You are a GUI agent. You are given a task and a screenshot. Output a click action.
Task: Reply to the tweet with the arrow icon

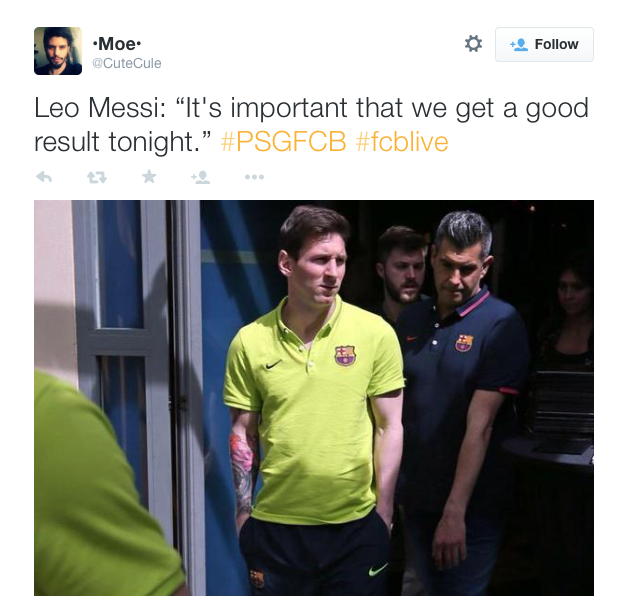pos(44,177)
